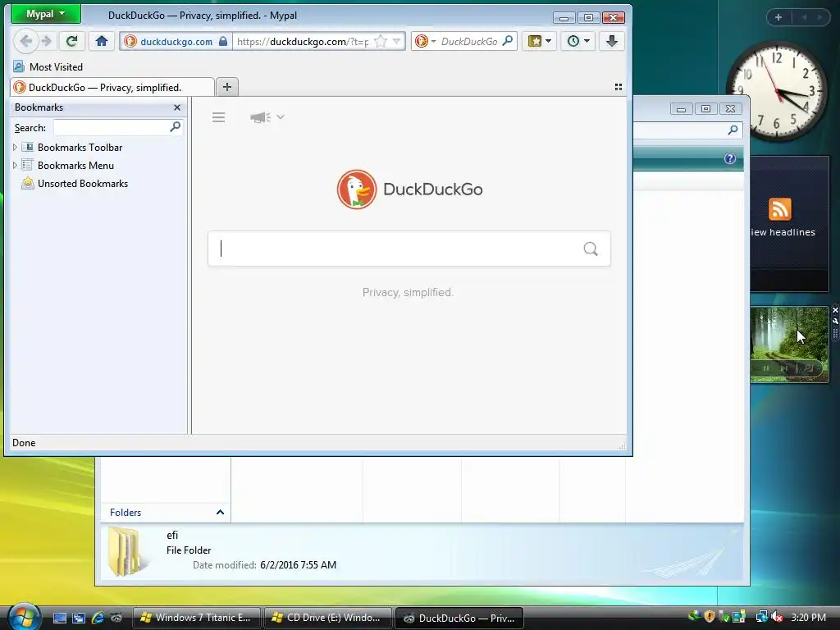Screen dimensions: 840x630
Task: Click the magnifier in the toolbar search box
Action: point(507,41)
